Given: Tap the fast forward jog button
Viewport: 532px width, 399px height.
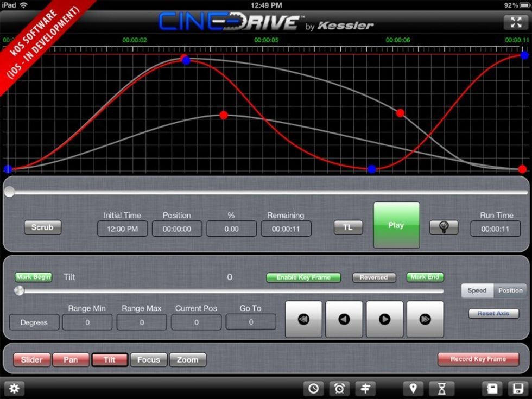Looking at the screenshot, I should pyautogui.click(x=425, y=319).
